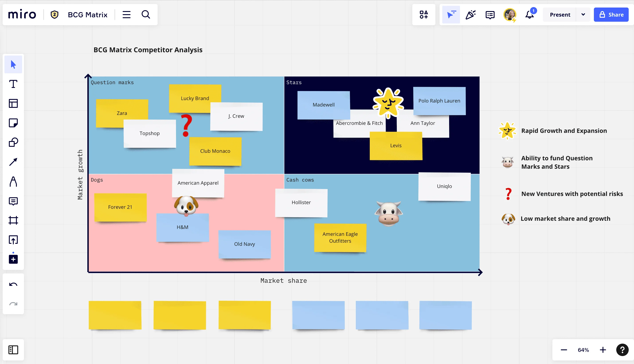
Task: Open the Templates tool
Action: pos(13,103)
